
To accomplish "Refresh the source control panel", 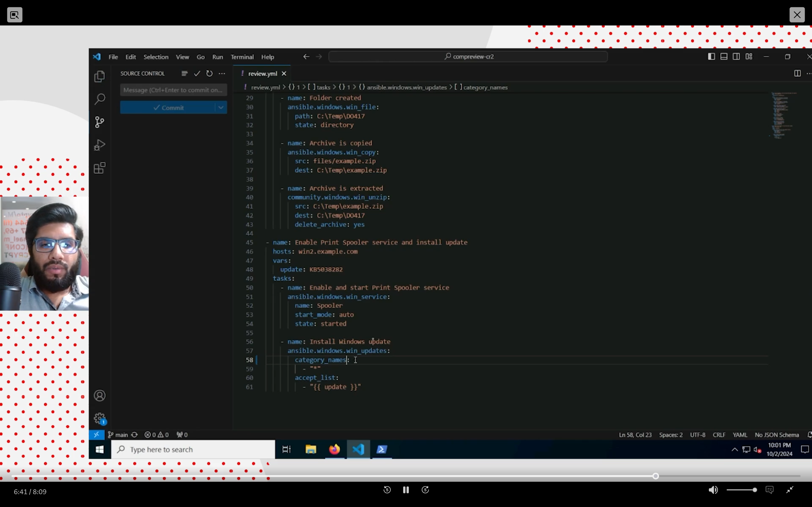I will [x=209, y=74].
